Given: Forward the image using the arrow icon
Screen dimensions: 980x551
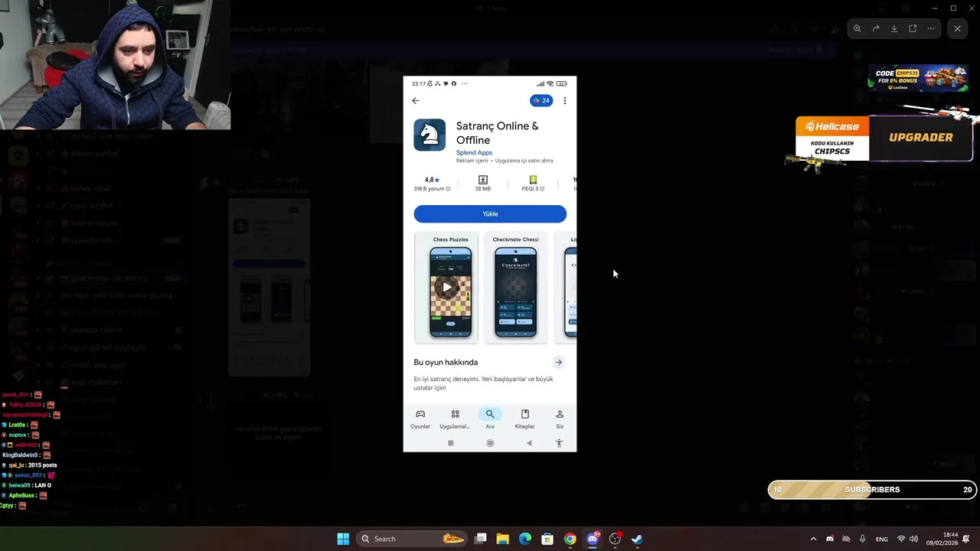Looking at the screenshot, I should click(x=876, y=28).
